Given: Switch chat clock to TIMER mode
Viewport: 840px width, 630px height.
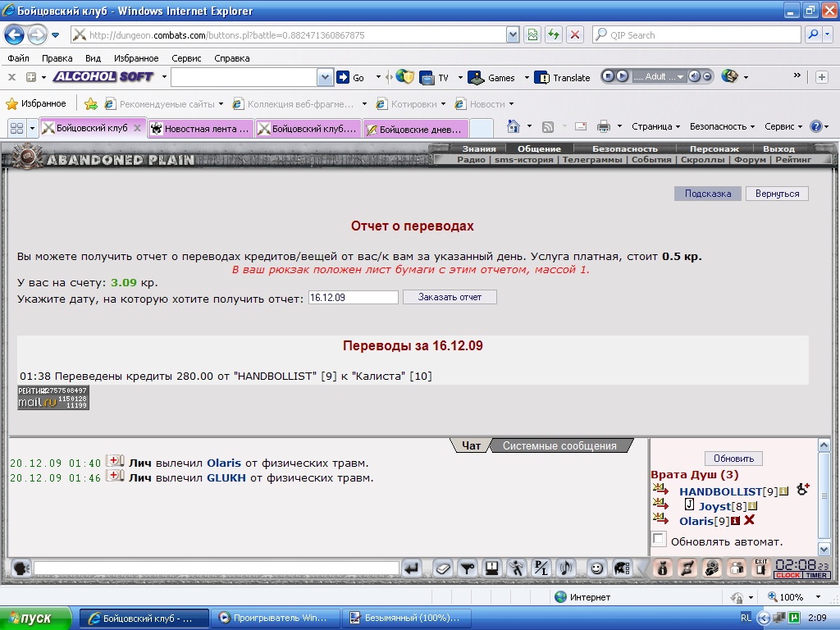Looking at the screenshot, I should pyautogui.click(x=816, y=575).
